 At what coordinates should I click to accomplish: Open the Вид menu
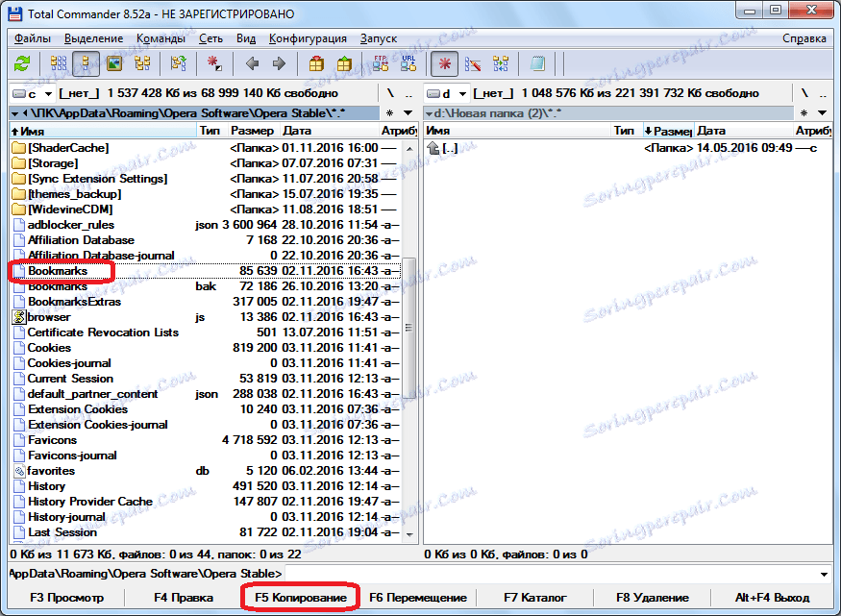coord(246,38)
